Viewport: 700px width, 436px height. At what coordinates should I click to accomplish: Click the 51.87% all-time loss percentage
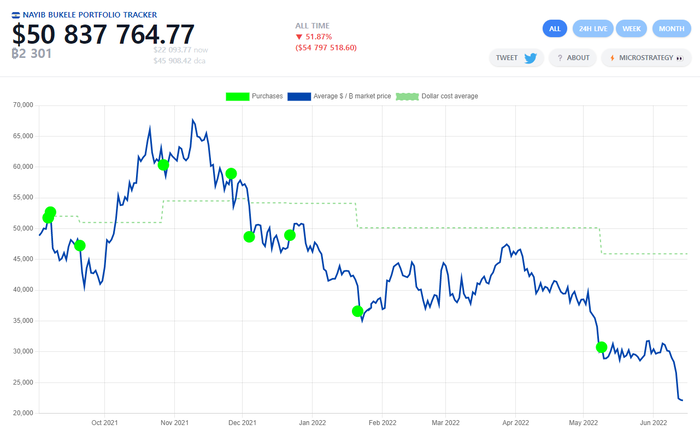[318, 37]
